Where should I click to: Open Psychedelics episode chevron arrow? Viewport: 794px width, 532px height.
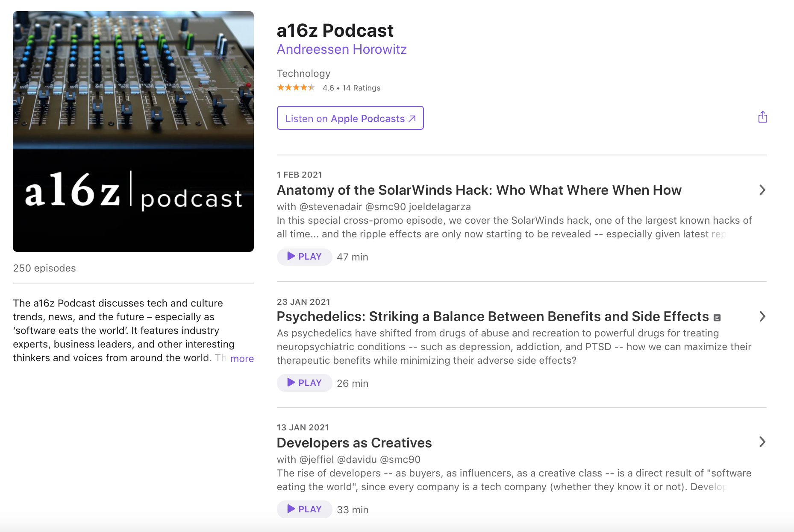click(762, 316)
